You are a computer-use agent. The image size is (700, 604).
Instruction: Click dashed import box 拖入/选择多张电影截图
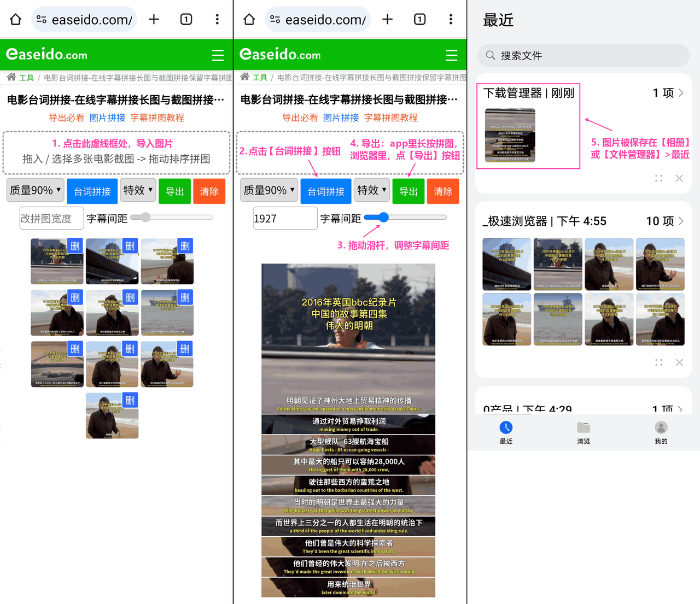click(116, 152)
